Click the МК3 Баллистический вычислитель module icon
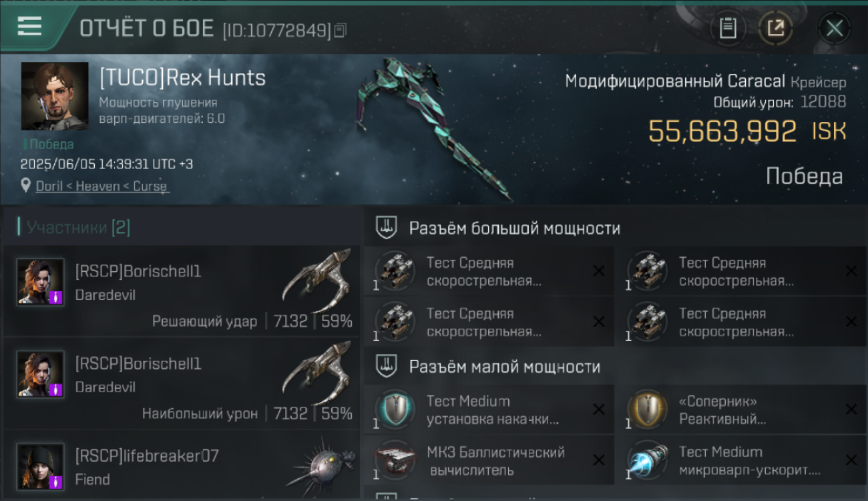The width and height of the screenshot is (868, 501). (396, 462)
